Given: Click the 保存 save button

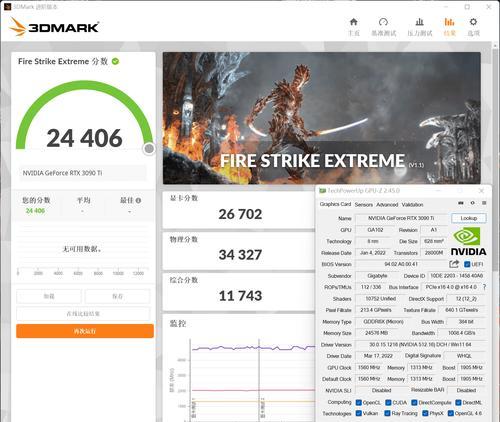Looking at the screenshot, I should click(x=117, y=296).
